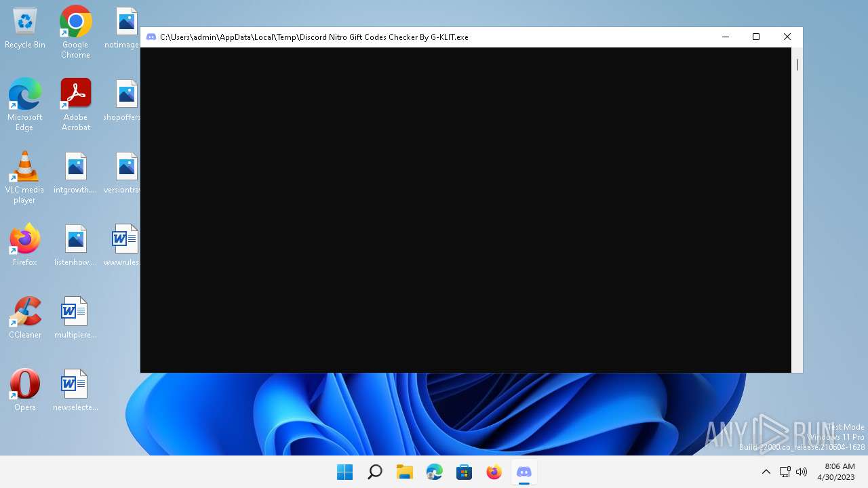Select the wwwrules Word document
The width and height of the screenshot is (868, 488).
point(123,245)
